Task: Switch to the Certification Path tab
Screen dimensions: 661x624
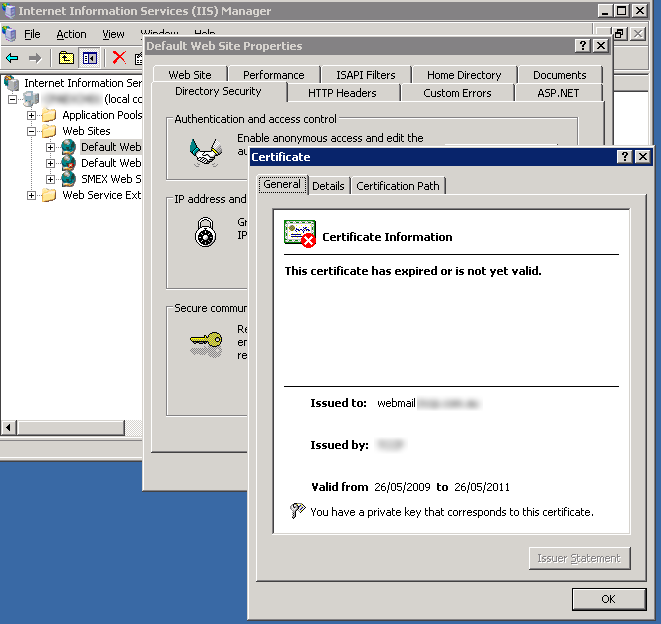Action: point(398,186)
